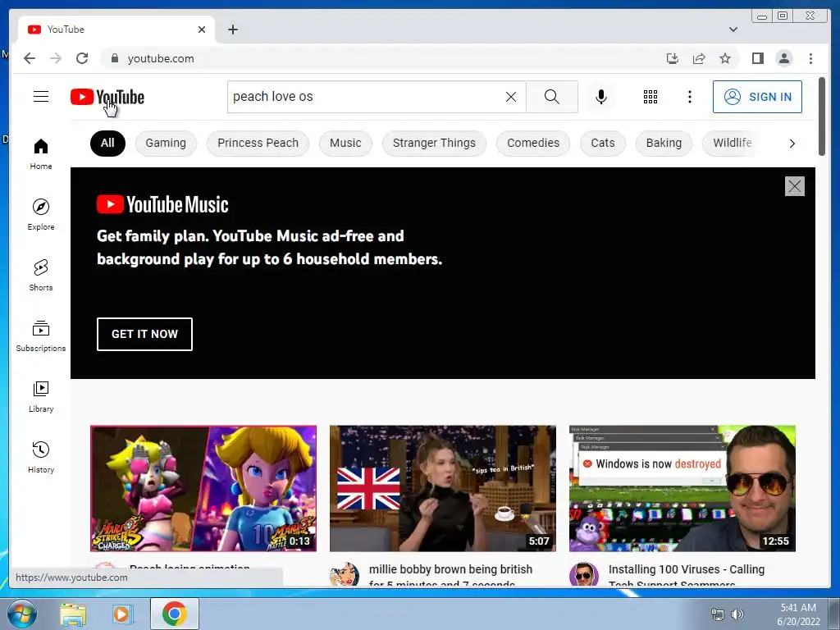This screenshot has width=840, height=630.
Task: Click Chrome taskbar button
Action: [174, 614]
